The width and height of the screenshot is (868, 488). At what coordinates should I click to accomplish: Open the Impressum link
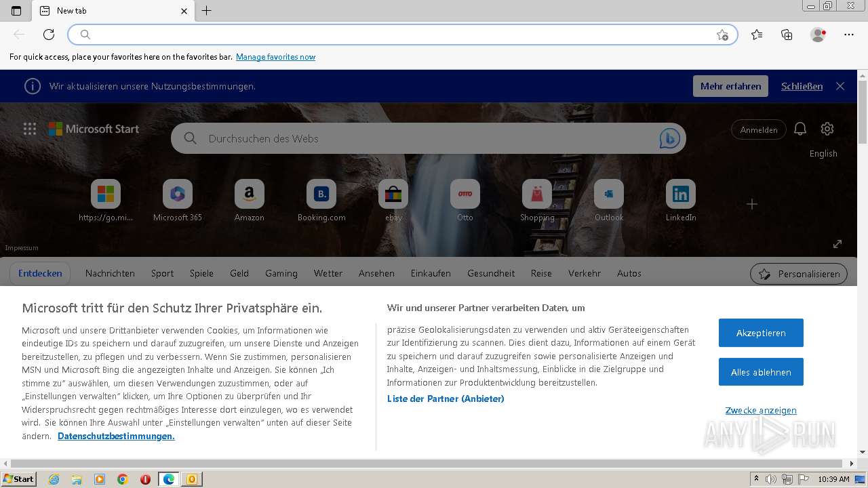[x=22, y=247]
